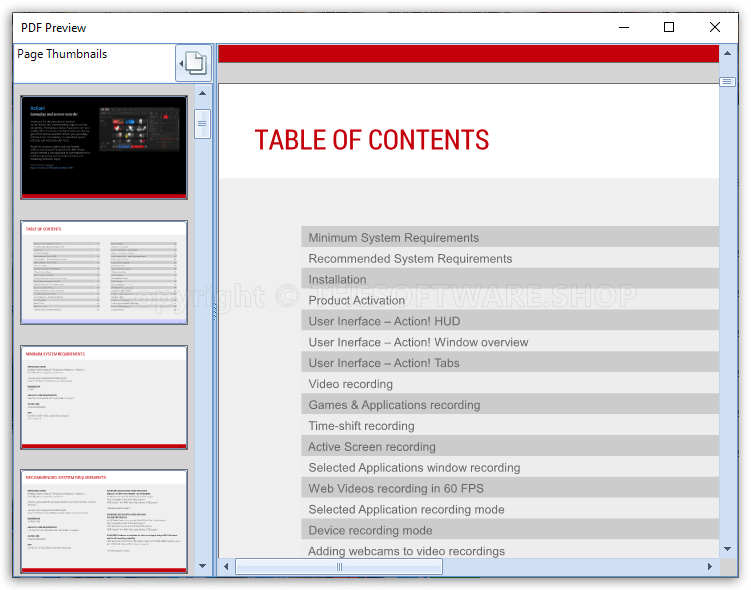Click User Inerface – Action! Window overview entry
Screen dimensions: 751x590
pos(510,342)
